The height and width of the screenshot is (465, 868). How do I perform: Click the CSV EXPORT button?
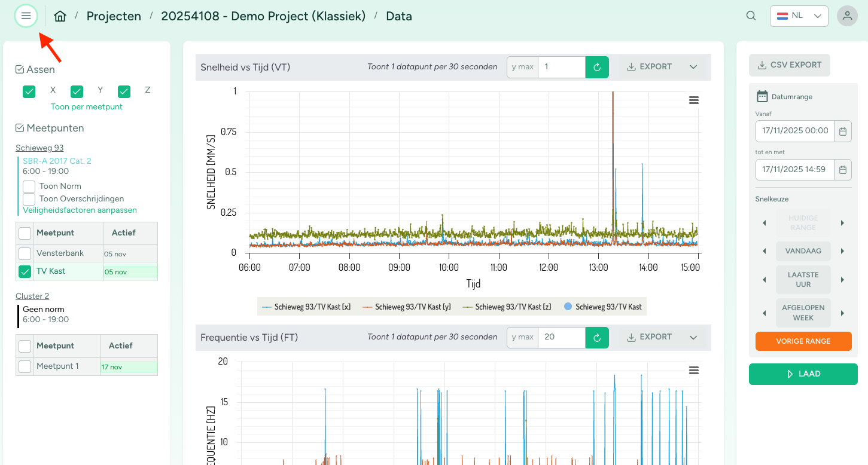pyautogui.click(x=790, y=65)
